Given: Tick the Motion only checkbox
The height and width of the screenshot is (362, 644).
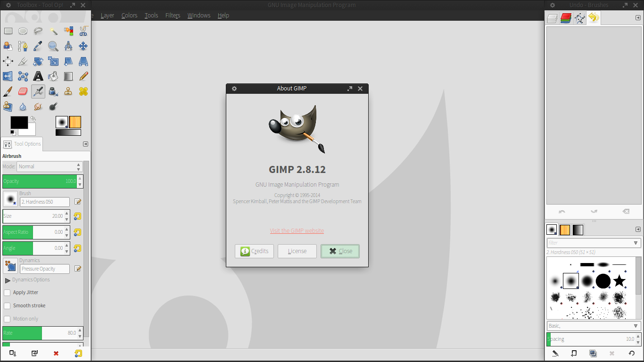Looking at the screenshot, I should [7, 319].
